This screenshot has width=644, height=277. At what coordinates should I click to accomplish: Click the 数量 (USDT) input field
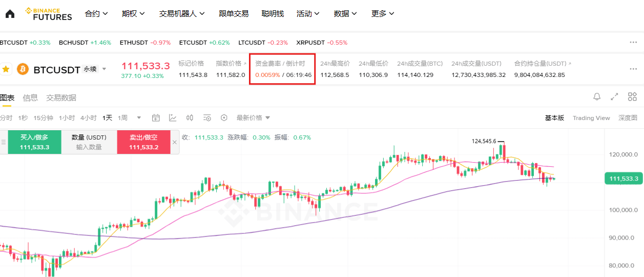click(x=89, y=142)
